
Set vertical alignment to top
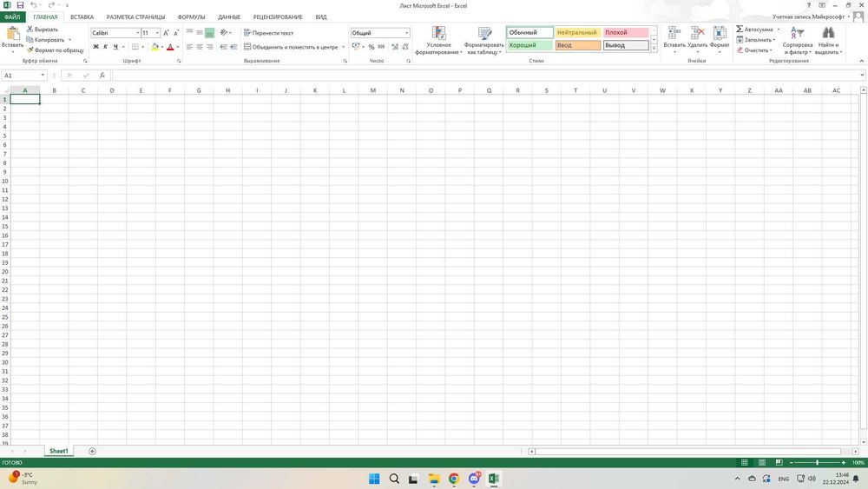pyautogui.click(x=190, y=33)
